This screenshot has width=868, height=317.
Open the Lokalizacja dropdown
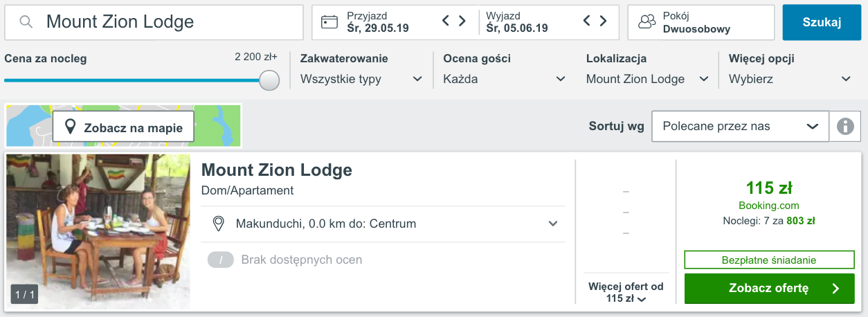[x=648, y=79]
